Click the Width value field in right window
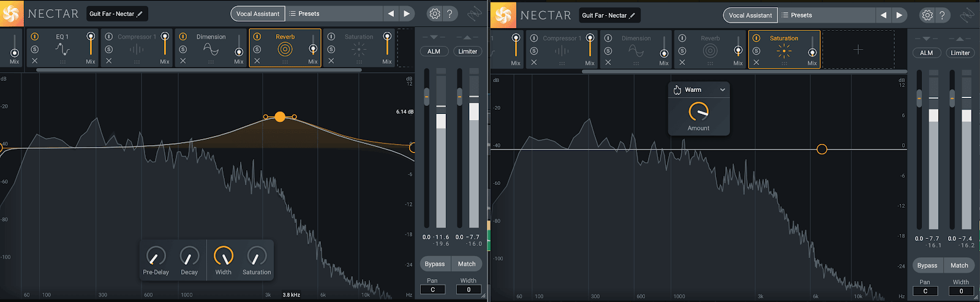This screenshot has width=980, height=302. click(x=961, y=291)
